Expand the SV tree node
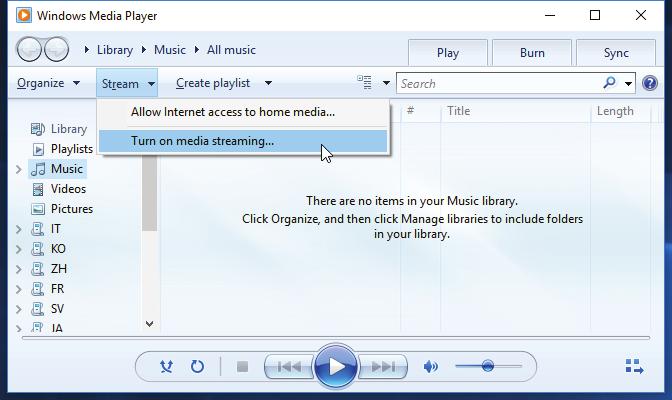The image size is (672, 400). click(18, 309)
